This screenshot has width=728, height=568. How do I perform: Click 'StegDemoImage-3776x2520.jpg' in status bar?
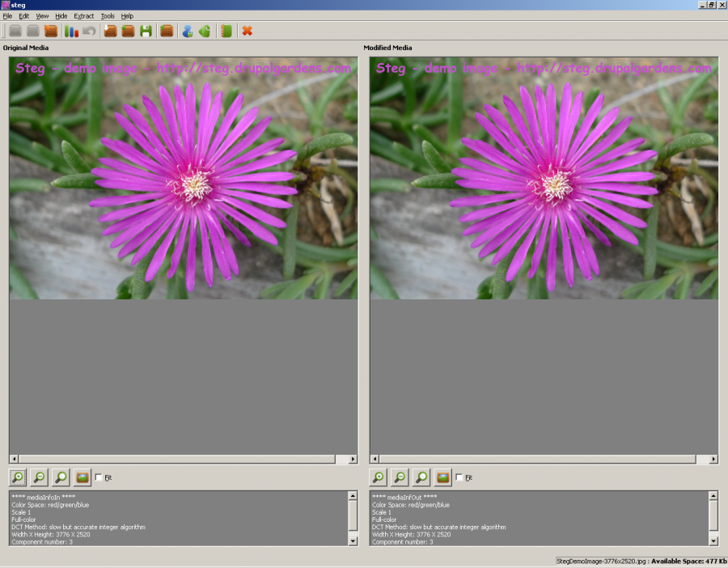point(601,561)
